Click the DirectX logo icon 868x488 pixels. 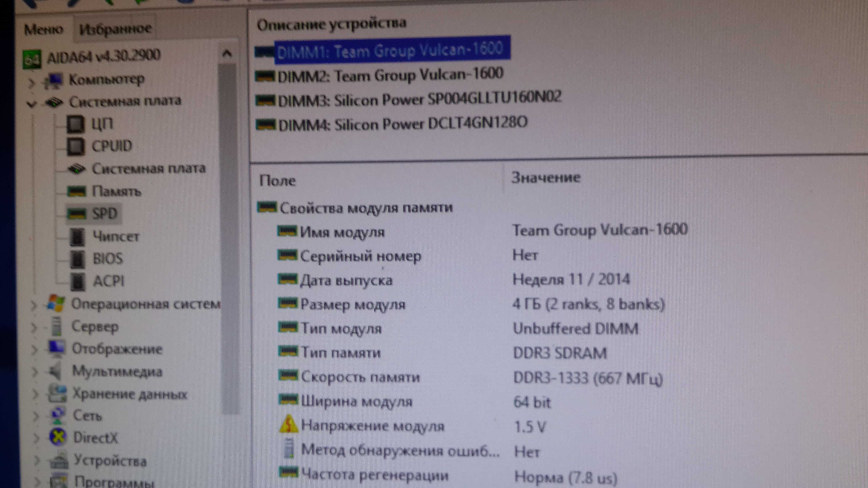[x=58, y=437]
